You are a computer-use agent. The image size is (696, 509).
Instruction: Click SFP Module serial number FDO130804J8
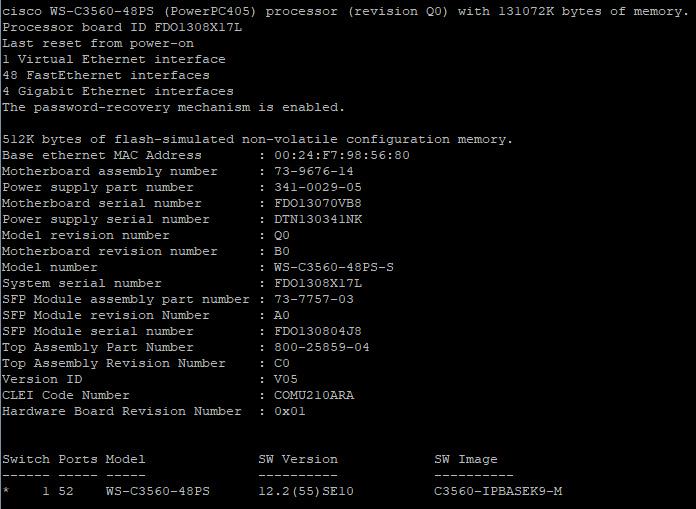317,331
